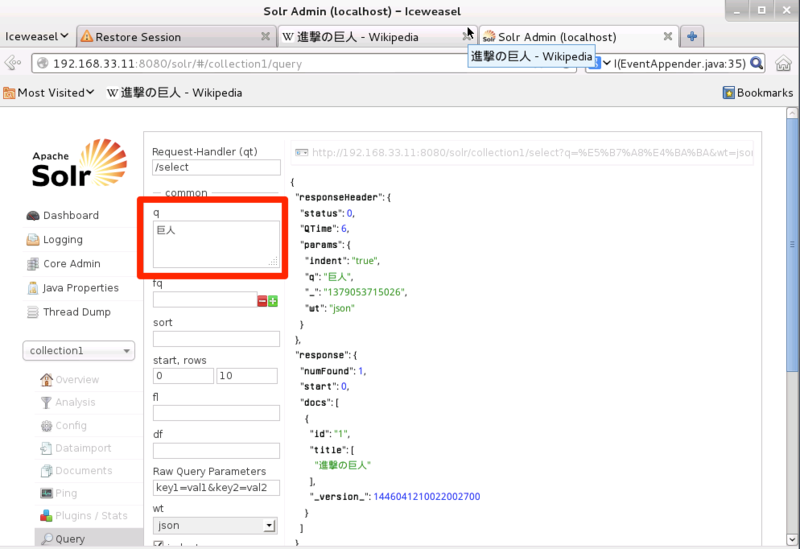The width and height of the screenshot is (800, 549).
Task: Click the address bar URL
Action: [178, 64]
